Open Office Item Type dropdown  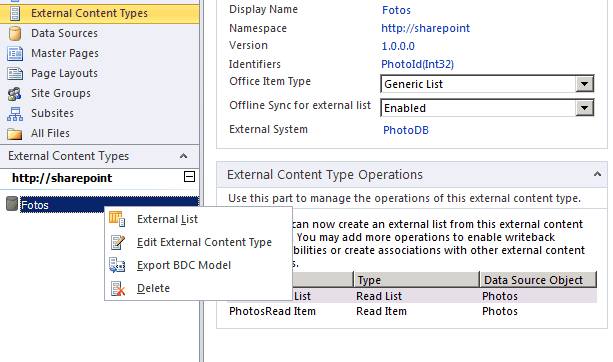[584, 84]
